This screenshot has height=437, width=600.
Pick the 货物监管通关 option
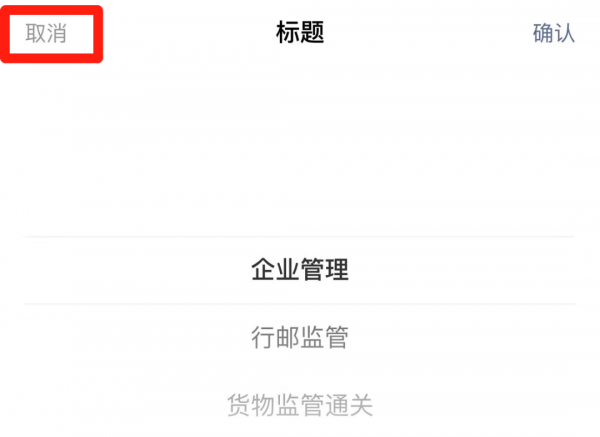tap(300, 404)
